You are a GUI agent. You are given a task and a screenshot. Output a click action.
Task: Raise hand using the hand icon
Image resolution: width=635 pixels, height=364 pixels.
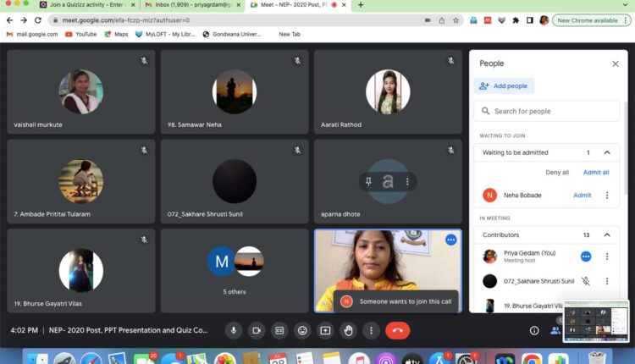tap(348, 331)
